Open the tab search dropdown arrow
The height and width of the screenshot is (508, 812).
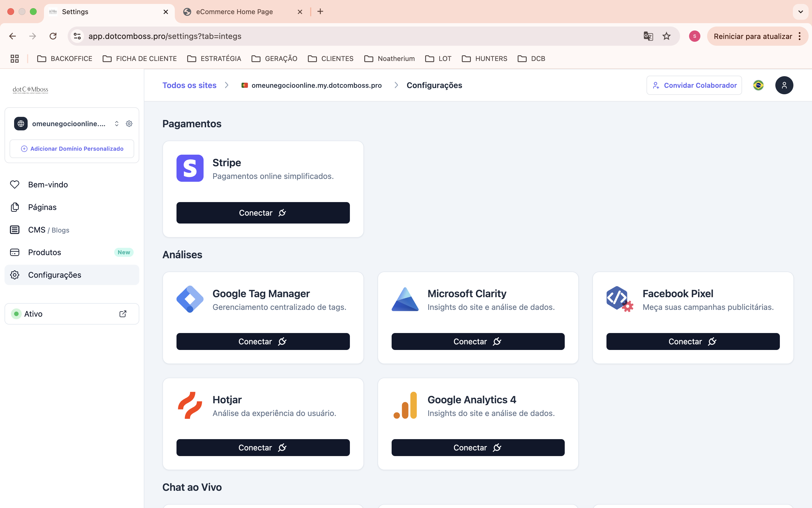801,12
